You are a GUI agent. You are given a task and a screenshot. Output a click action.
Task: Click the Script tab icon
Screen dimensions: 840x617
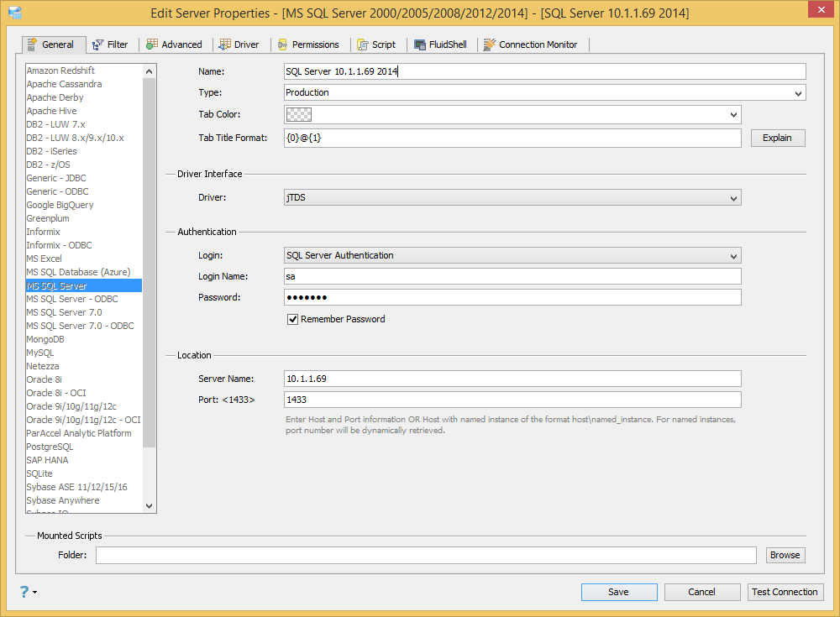tap(363, 45)
